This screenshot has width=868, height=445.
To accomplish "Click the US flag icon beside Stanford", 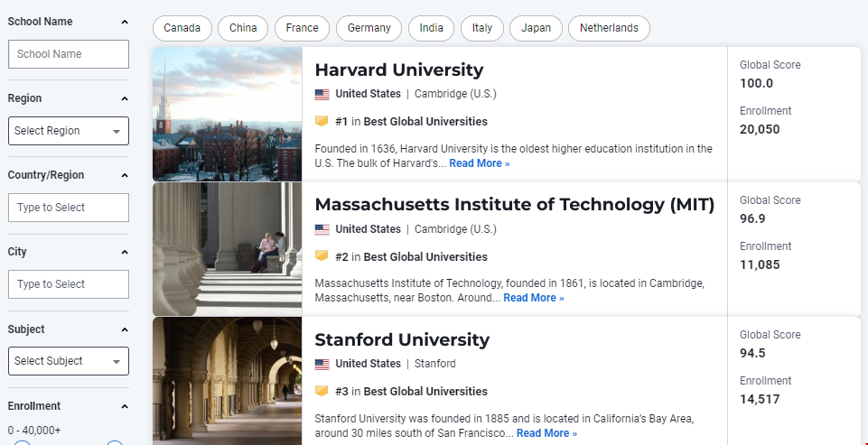I will [322, 364].
